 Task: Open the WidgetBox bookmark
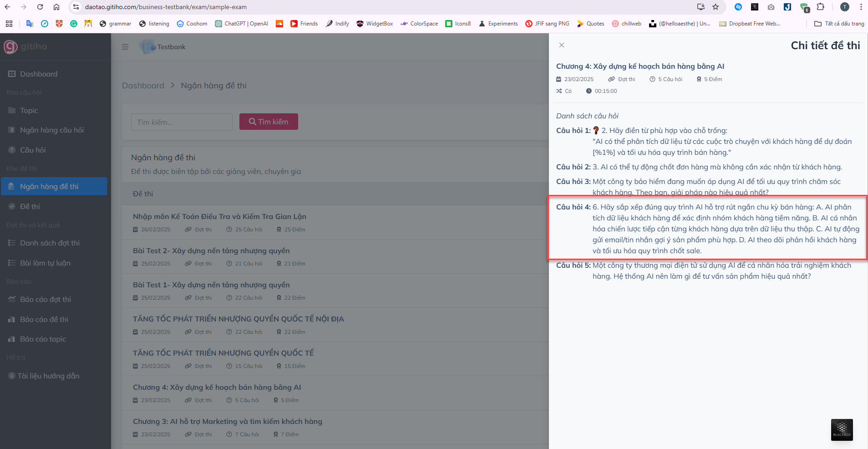pyautogui.click(x=375, y=24)
